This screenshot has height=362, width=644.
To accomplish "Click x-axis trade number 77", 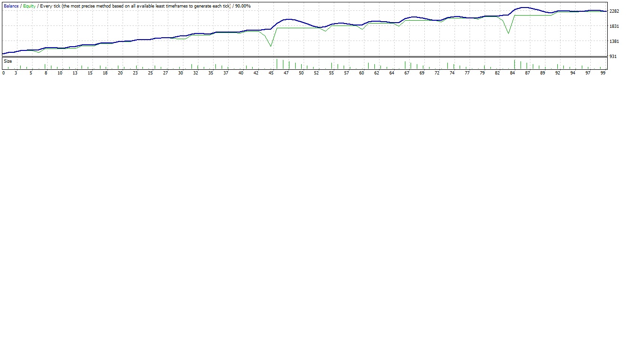I will [467, 73].
